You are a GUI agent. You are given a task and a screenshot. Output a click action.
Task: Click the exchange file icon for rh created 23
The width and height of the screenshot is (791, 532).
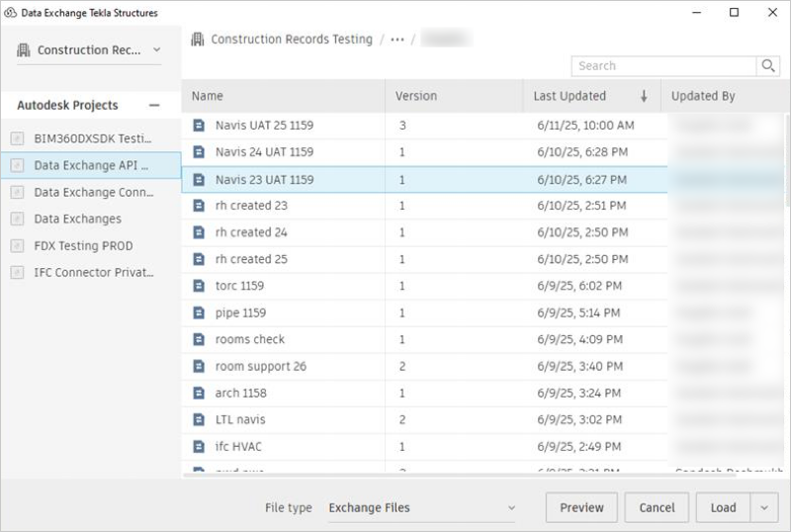tap(200, 206)
